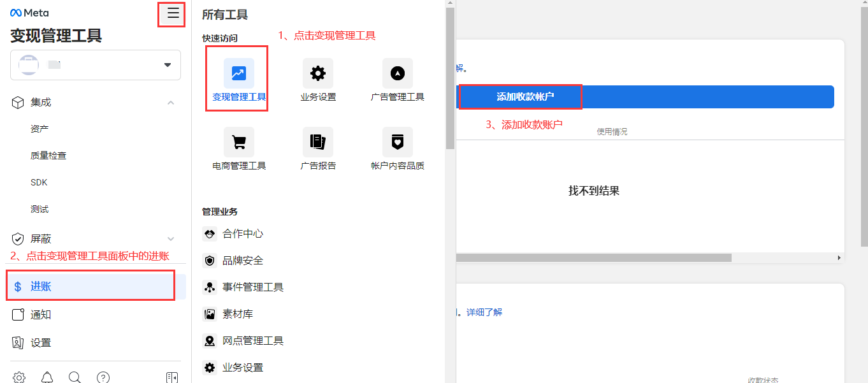Select 测试 in the sidebar
Viewport: 868px width, 383px height.
[x=40, y=209]
